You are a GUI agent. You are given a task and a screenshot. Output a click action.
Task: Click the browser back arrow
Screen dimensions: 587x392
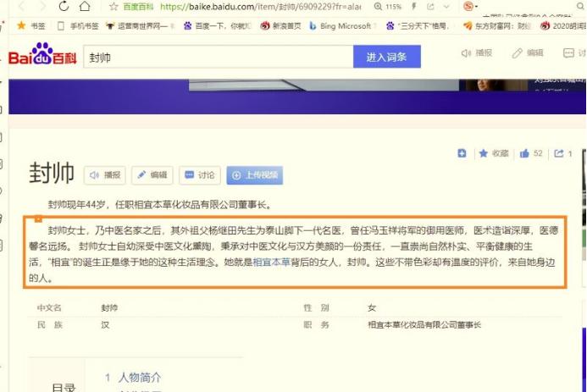coord(22,6)
